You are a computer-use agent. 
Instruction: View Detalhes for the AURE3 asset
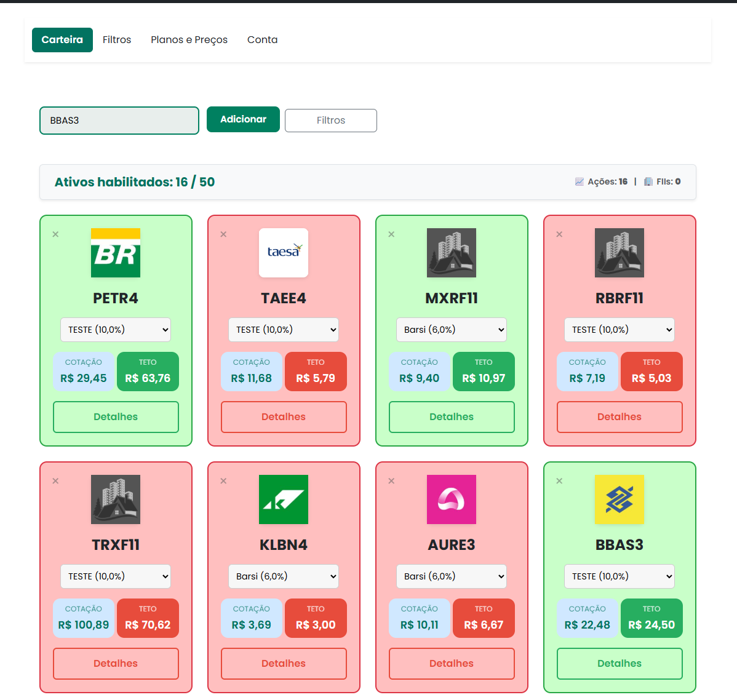(452, 664)
